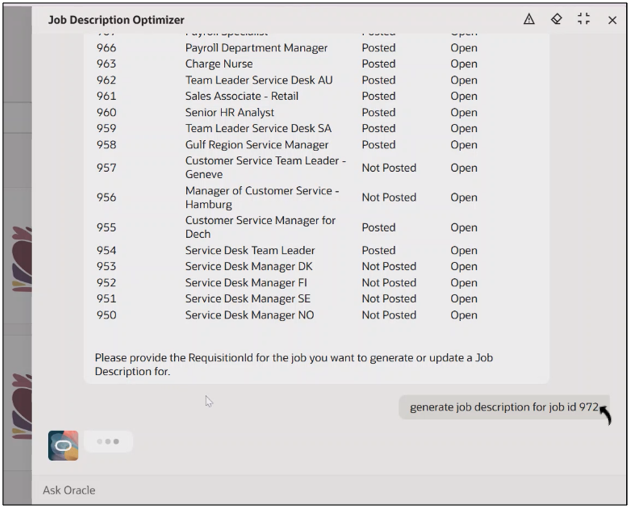This screenshot has width=631, height=509.
Task: Click the Job Description Optimizer title
Action: [x=116, y=20]
